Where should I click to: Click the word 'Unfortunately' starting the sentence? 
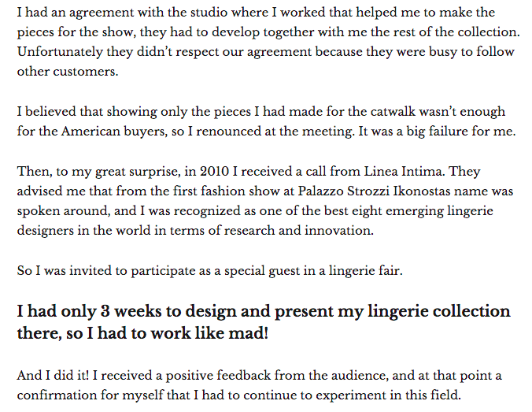(x=60, y=52)
